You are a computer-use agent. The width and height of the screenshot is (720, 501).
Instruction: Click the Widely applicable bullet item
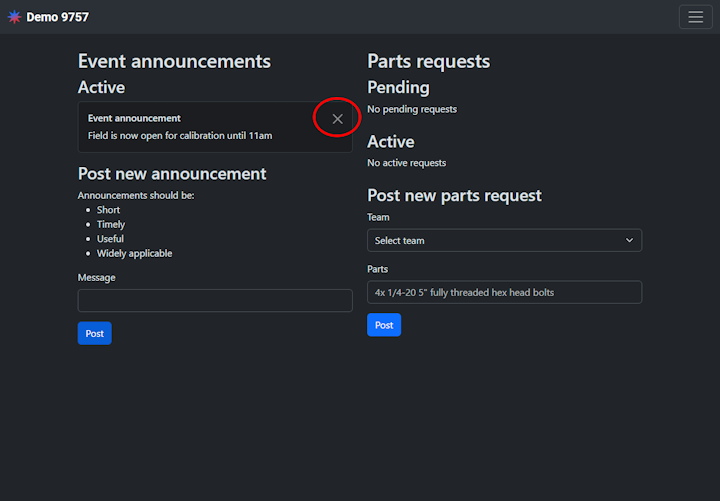point(134,253)
